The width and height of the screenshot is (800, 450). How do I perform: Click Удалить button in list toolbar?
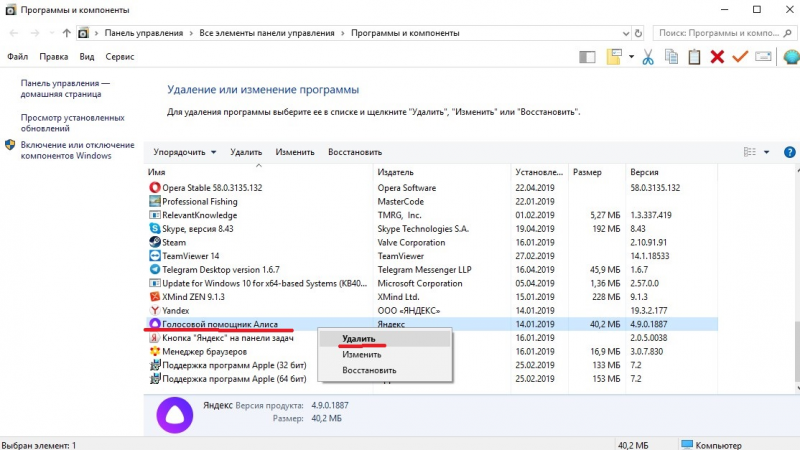click(246, 152)
